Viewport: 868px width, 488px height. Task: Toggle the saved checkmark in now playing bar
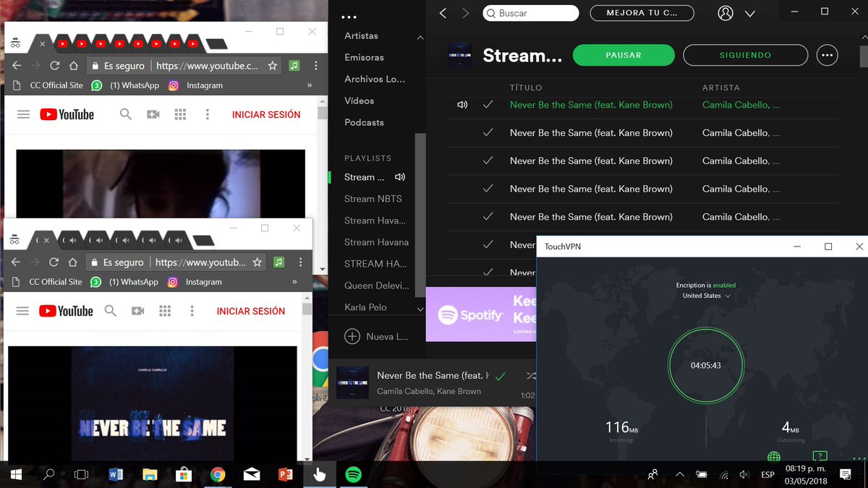[501, 376]
